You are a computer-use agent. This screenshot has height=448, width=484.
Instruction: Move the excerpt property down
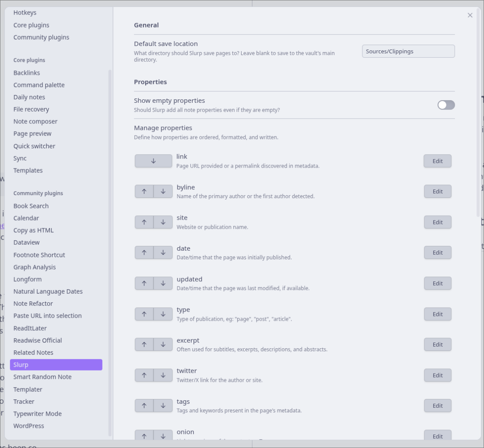pyautogui.click(x=163, y=345)
